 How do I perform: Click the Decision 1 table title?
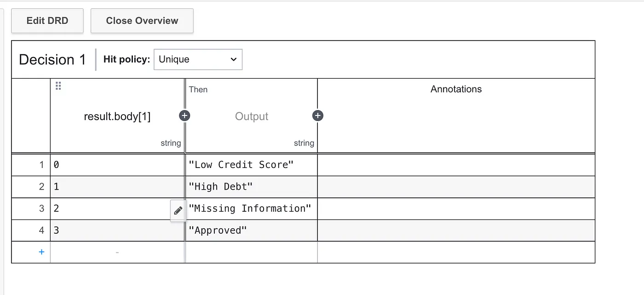click(52, 59)
